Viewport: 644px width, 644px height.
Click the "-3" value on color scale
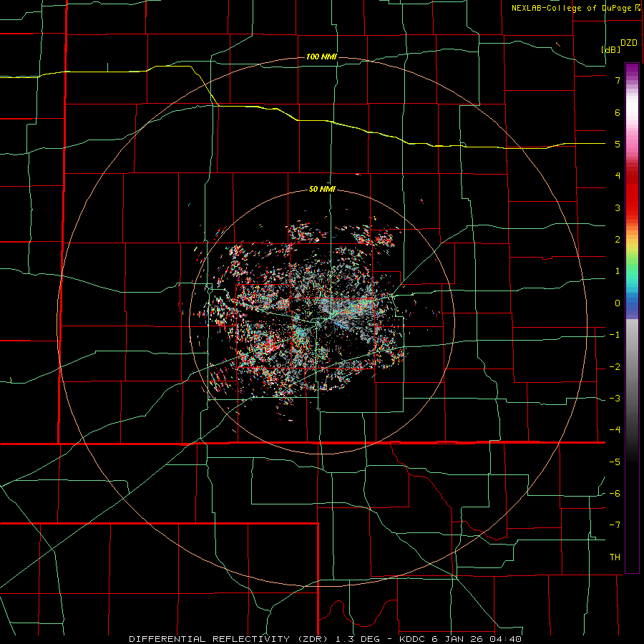[615, 399]
